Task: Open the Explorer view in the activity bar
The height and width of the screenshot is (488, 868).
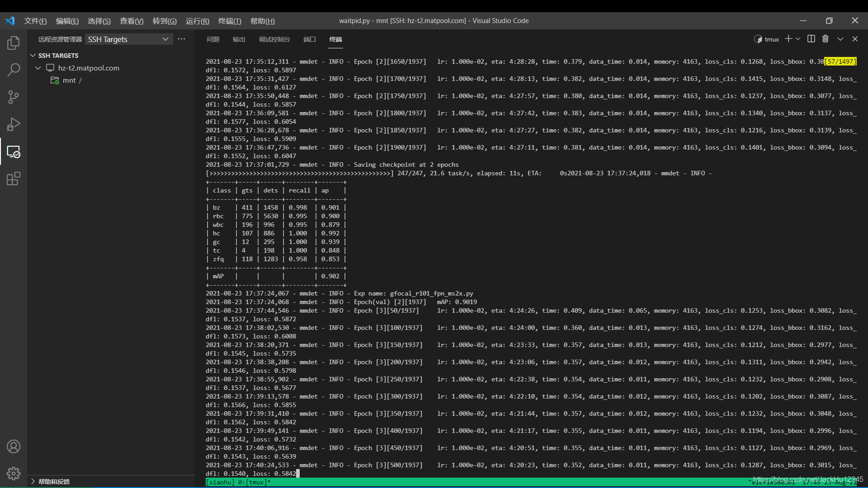Action: tap(13, 43)
